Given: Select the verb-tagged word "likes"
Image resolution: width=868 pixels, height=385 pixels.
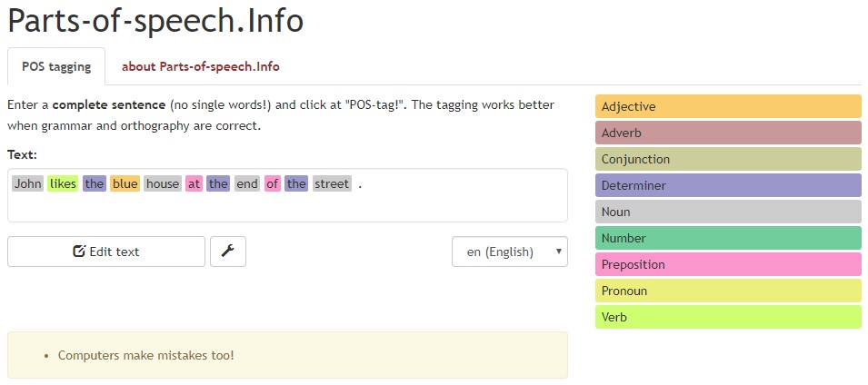Looking at the screenshot, I should [63, 183].
